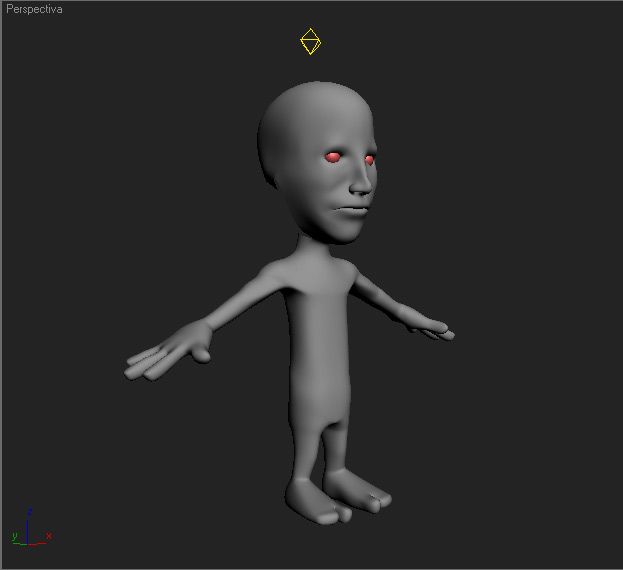Click the character's left red eye

tap(369, 160)
